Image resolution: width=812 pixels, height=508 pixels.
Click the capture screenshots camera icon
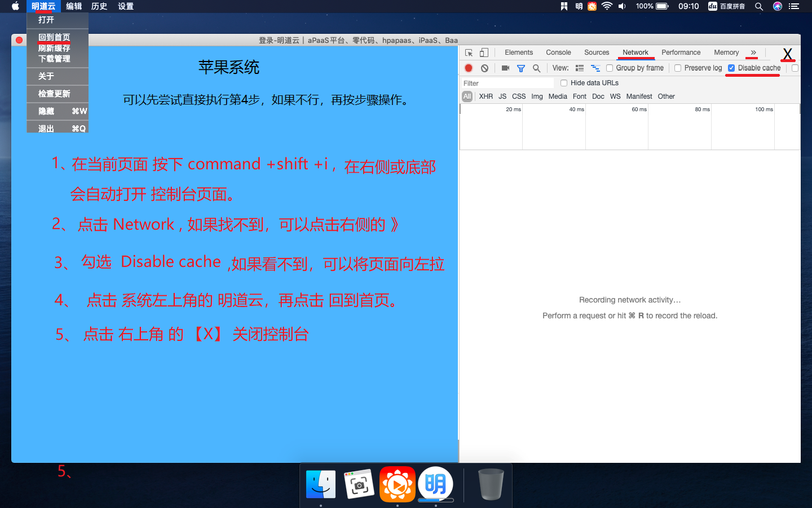[505, 68]
